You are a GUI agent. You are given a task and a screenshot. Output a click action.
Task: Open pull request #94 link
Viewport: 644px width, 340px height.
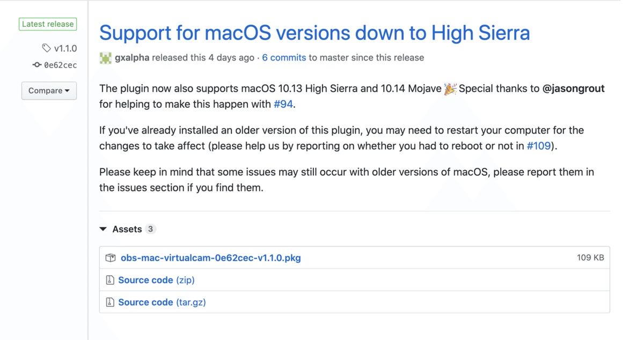pyautogui.click(x=283, y=104)
